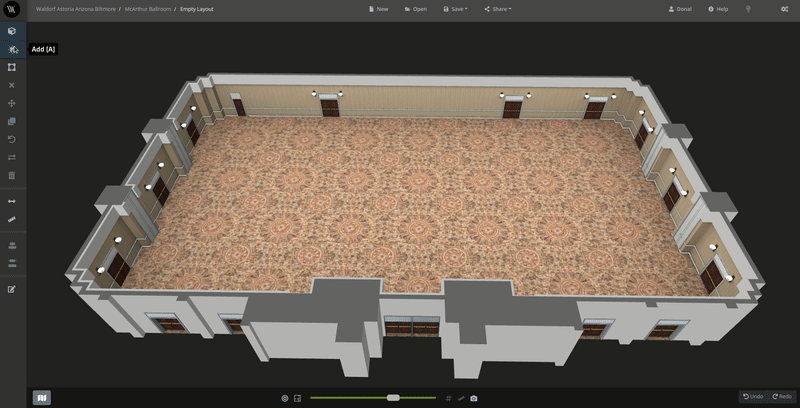Image resolution: width=800 pixels, height=408 pixels.
Task: Open the Donal user menu
Action: coord(680,9)
